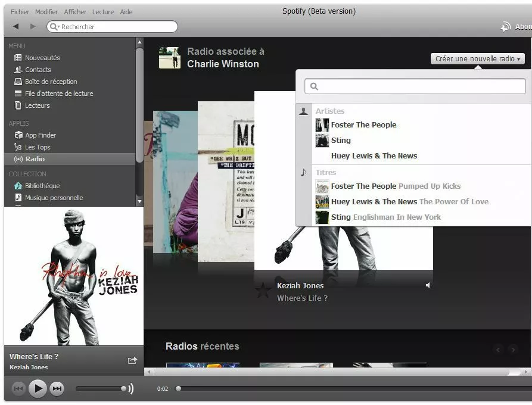
Task: Star the Keziah Jones track
Action: tap(263, 291)
